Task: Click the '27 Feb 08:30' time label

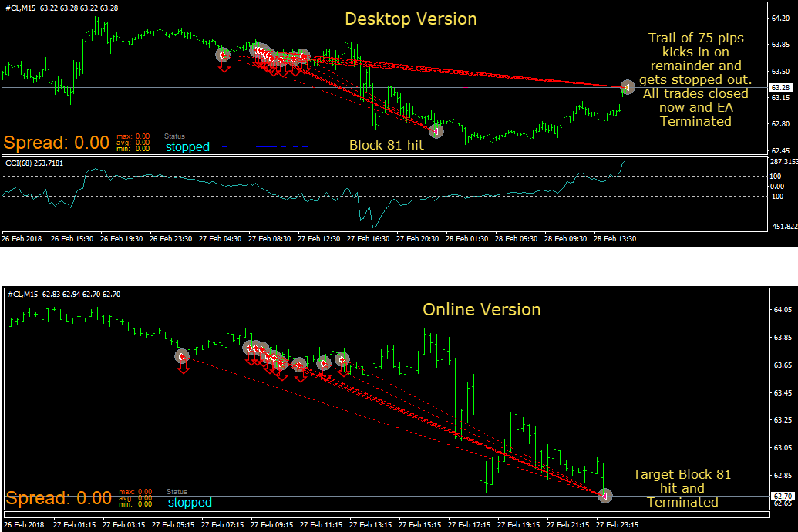Action: pyautogui.click(x=269, y=239)
